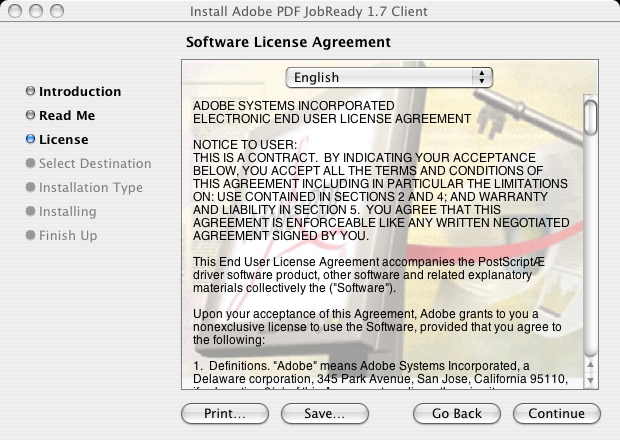Click the Finish Up step bullet
Screen dimensions: 620x440
click(x=30, y=235)
